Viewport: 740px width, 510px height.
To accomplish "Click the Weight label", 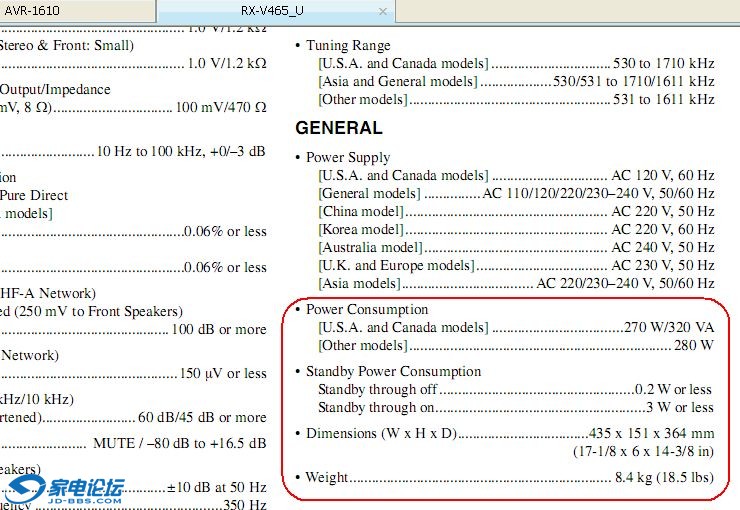I will click(x=327, y=477).
